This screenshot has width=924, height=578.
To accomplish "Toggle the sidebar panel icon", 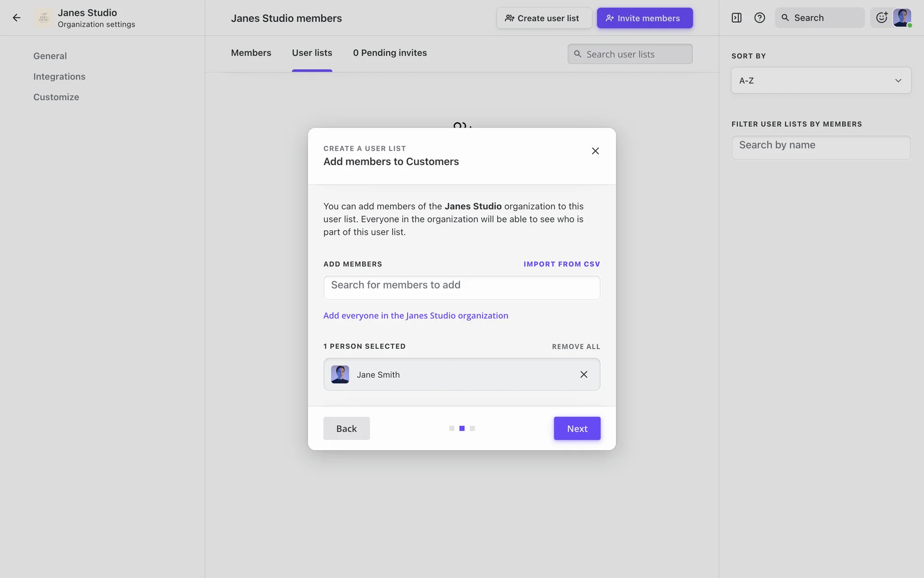I will (736, 18).
